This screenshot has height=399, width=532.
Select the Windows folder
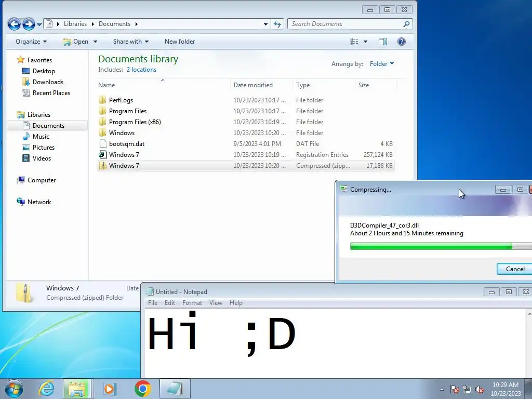click(246, 132)
